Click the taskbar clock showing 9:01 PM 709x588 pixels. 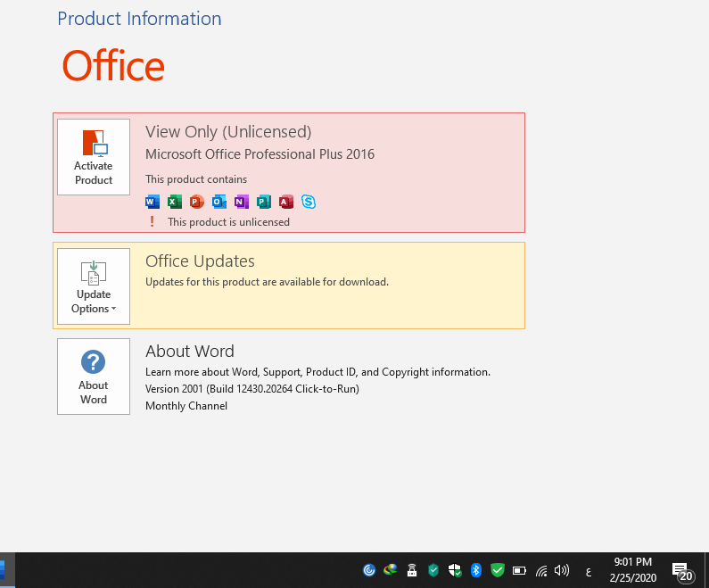(x=632, y=570)
